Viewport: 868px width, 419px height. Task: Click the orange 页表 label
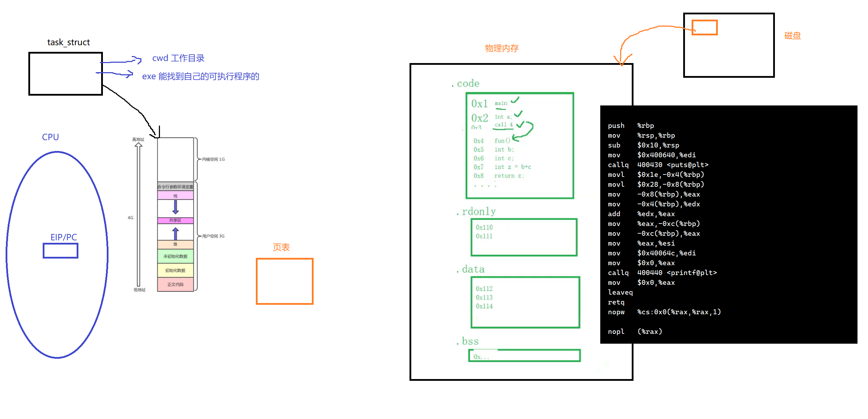[x=281, y=247]
